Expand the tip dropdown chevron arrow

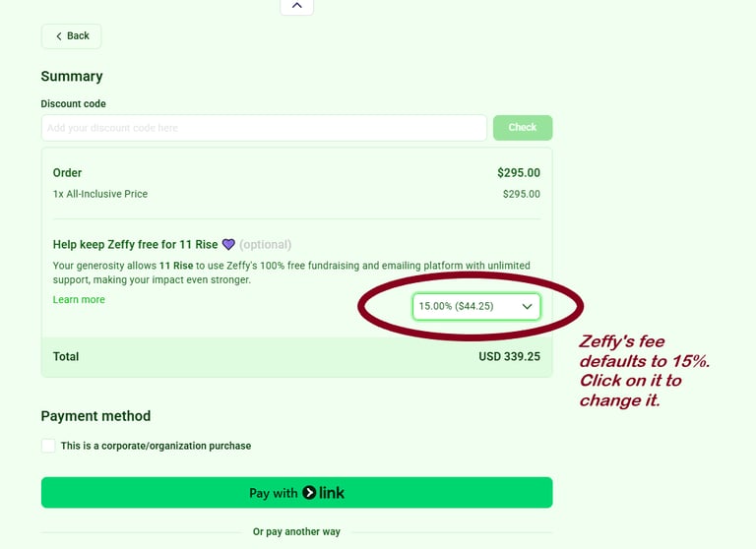(527, 307)
